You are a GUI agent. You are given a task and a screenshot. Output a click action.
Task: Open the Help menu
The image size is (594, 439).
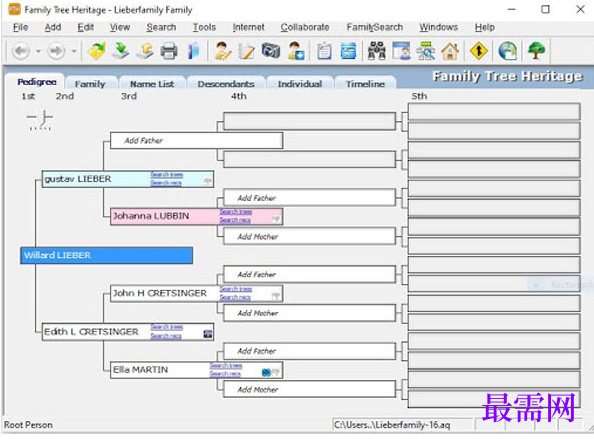click(485, 27)
